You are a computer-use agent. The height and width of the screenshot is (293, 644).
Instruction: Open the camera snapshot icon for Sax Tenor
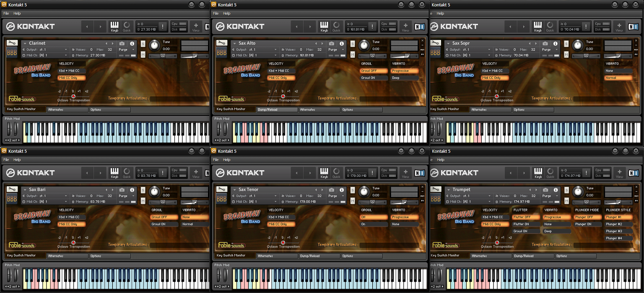tap(332, 190)
